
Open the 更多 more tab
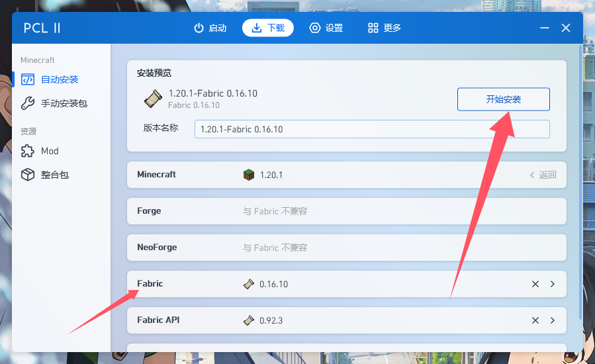tap(384, 28)
